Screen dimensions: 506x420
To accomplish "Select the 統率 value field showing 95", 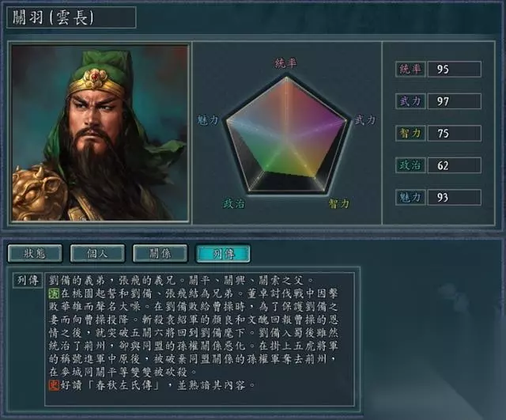I will click(x=455, y=69).
